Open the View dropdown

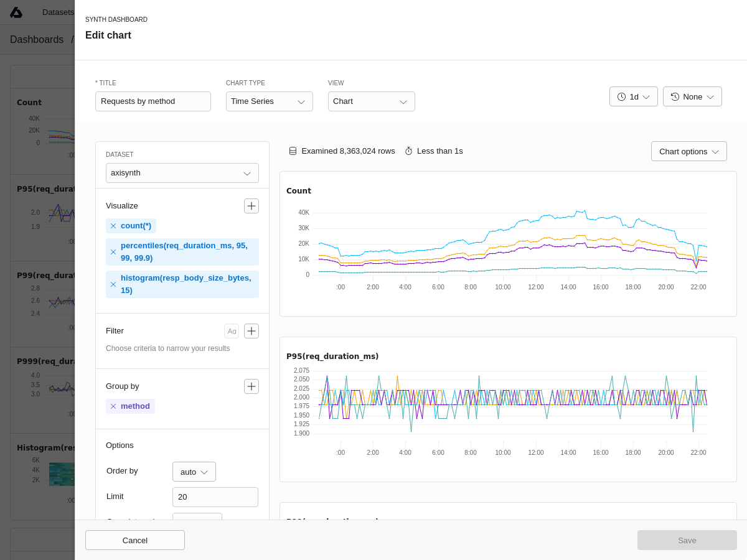click(x=371, y=101)
